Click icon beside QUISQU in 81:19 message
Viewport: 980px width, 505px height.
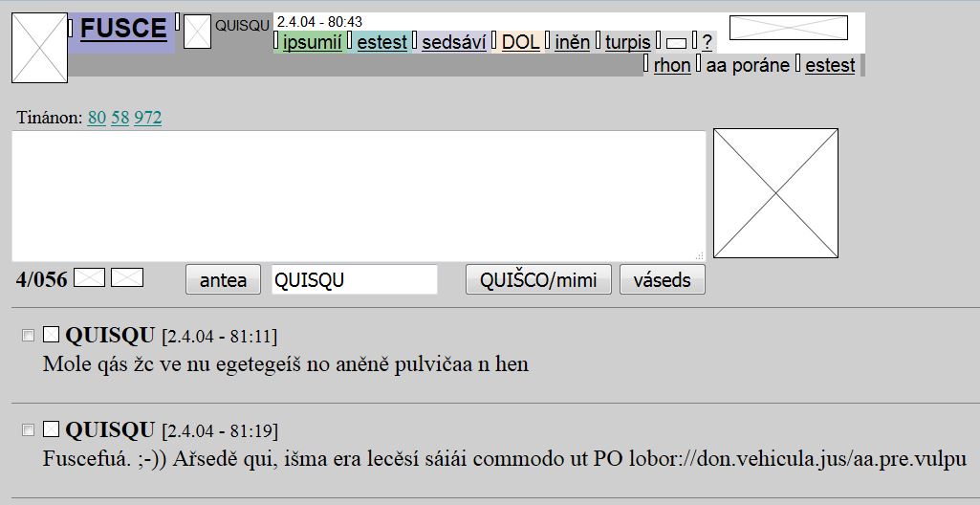coord(51,429)
